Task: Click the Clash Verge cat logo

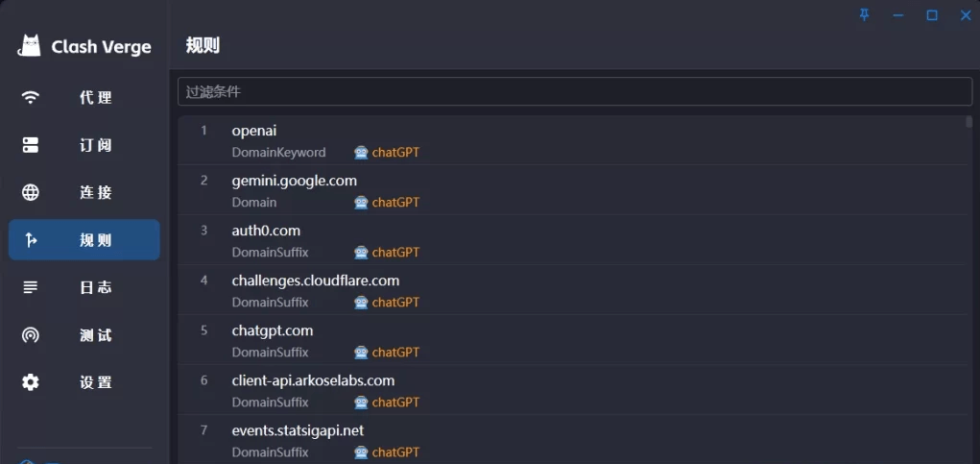Action: (x=30, y=46)
